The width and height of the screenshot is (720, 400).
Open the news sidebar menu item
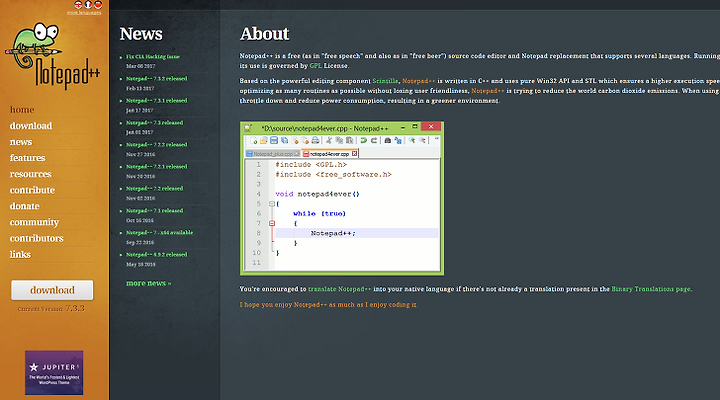click(x=21, y=142)
